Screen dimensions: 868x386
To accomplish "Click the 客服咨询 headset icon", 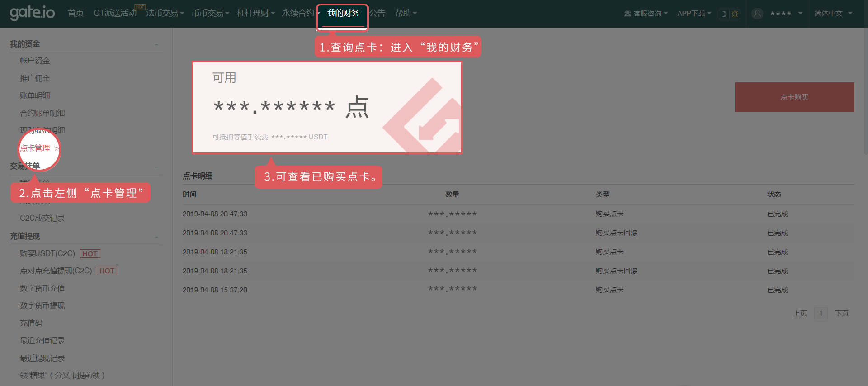I will [x=627, y=14].
